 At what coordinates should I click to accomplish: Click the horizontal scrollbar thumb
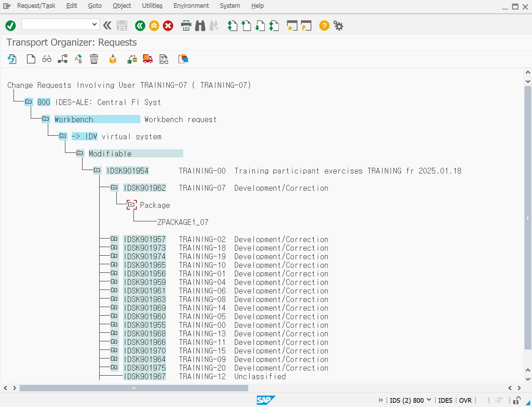pyautogui.click(x=134, y=388)
